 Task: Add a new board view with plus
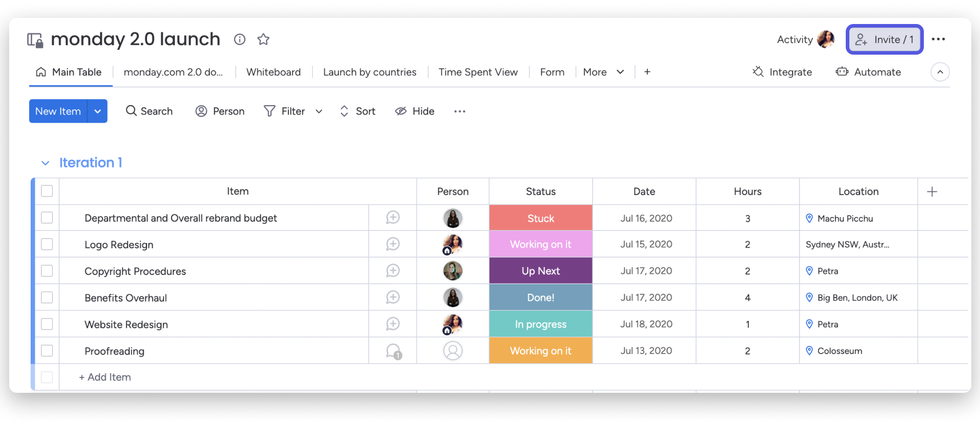(647, 72)
